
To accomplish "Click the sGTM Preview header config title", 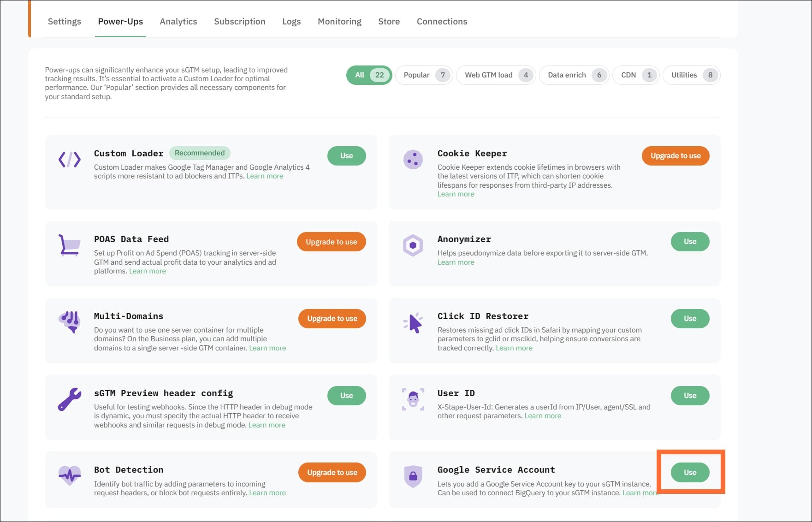I will (x=164, y=393).
